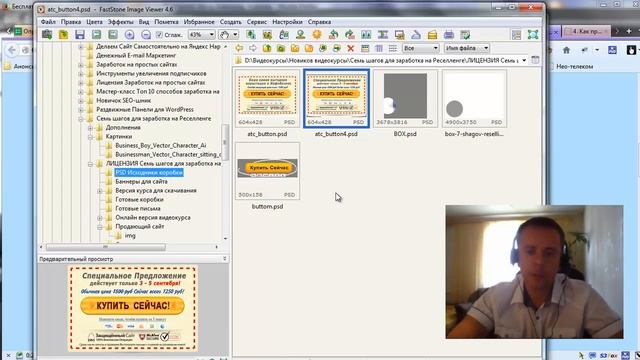Open the Правка menu

[71, 22]
